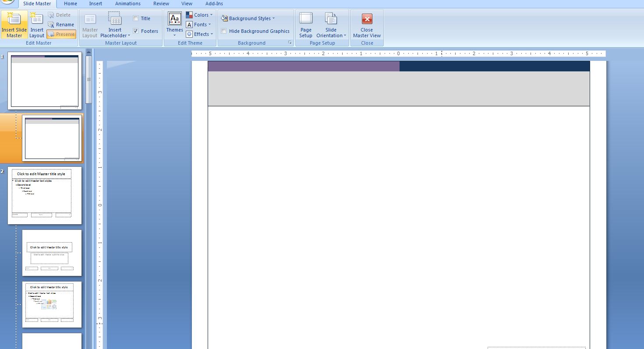The image size is (644, 349).
Task: Open the theme Fonts dropdown
Action: tap(198, 25)
